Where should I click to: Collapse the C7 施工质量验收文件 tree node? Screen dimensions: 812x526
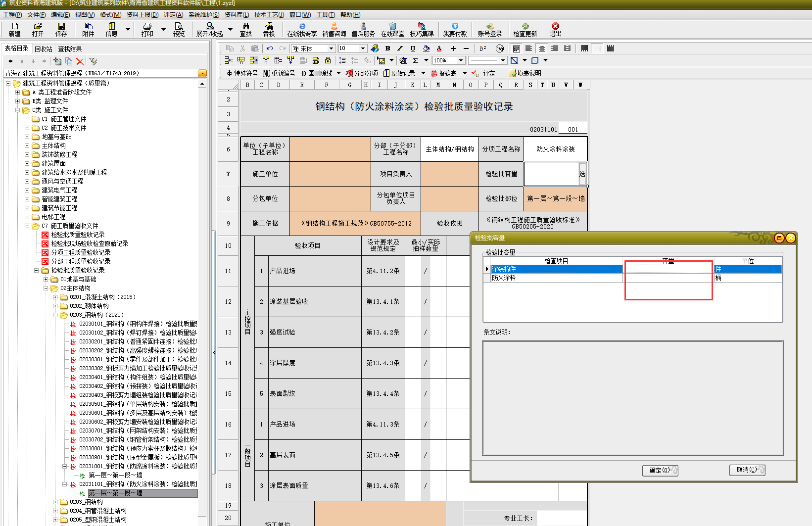tap(27, 226)
